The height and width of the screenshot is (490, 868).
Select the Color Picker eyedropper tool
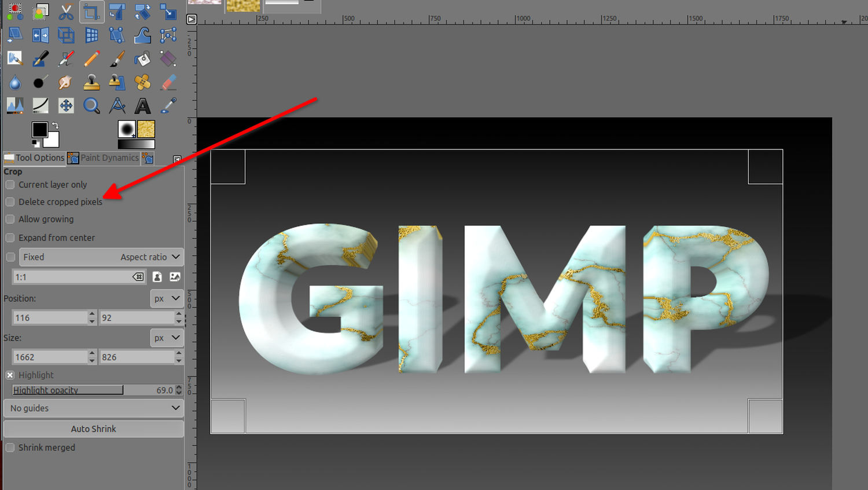click(x=168, y=105)
